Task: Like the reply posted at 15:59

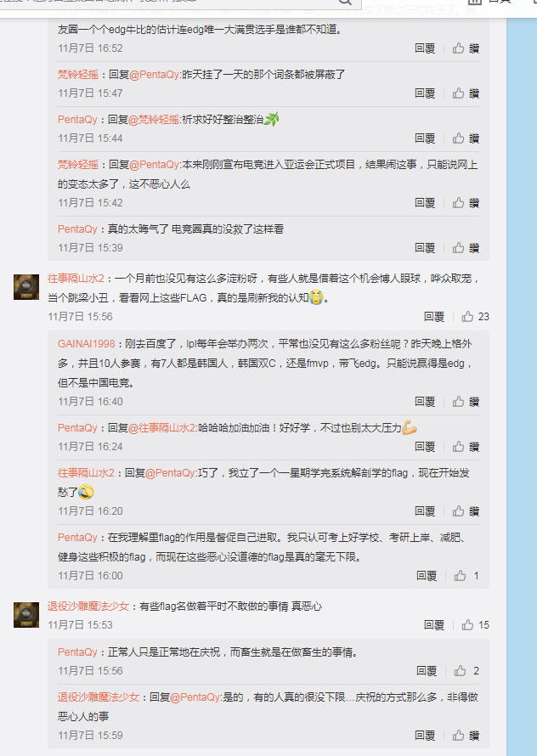Action: (x=466, y=736)
